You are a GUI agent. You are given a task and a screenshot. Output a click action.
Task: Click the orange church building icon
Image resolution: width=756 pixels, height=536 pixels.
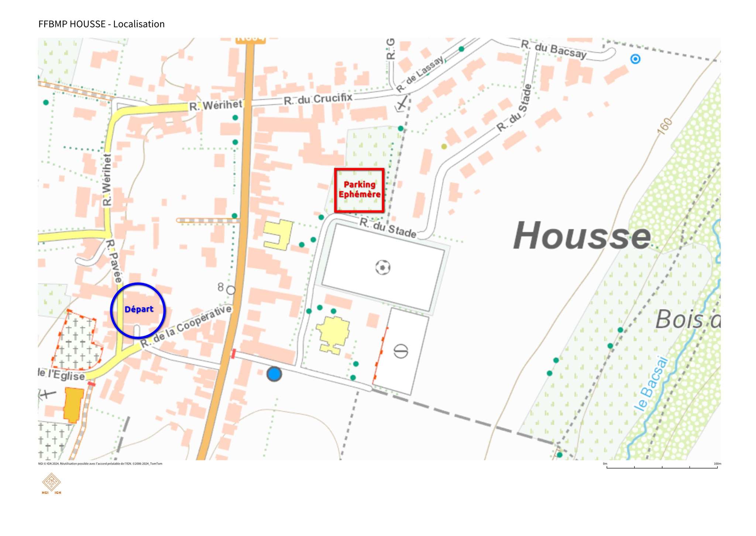73,404
